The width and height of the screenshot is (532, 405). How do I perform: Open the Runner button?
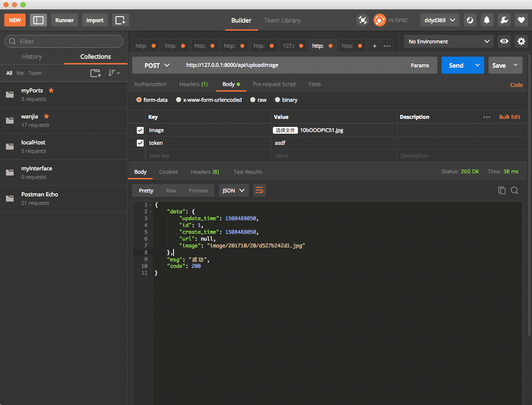(64, 20)
